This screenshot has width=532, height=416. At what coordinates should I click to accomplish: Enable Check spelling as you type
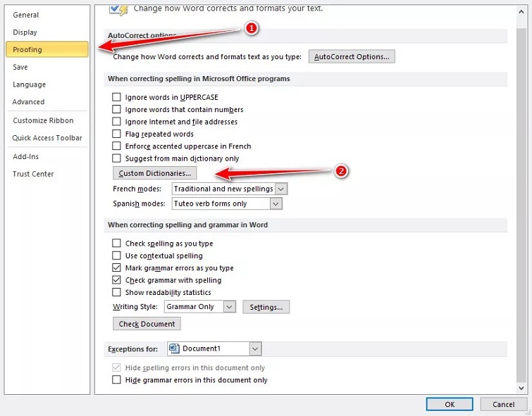[x=117, y=244]
